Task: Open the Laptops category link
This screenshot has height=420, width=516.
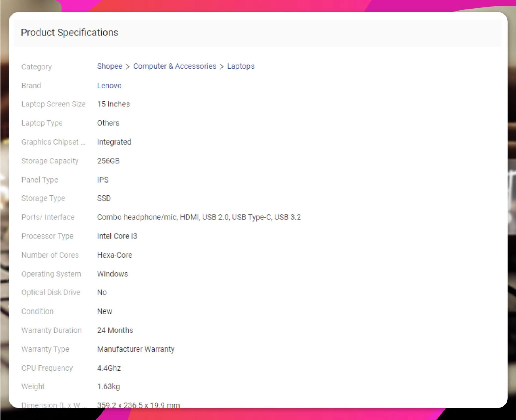Action: [x=241, y=66]
